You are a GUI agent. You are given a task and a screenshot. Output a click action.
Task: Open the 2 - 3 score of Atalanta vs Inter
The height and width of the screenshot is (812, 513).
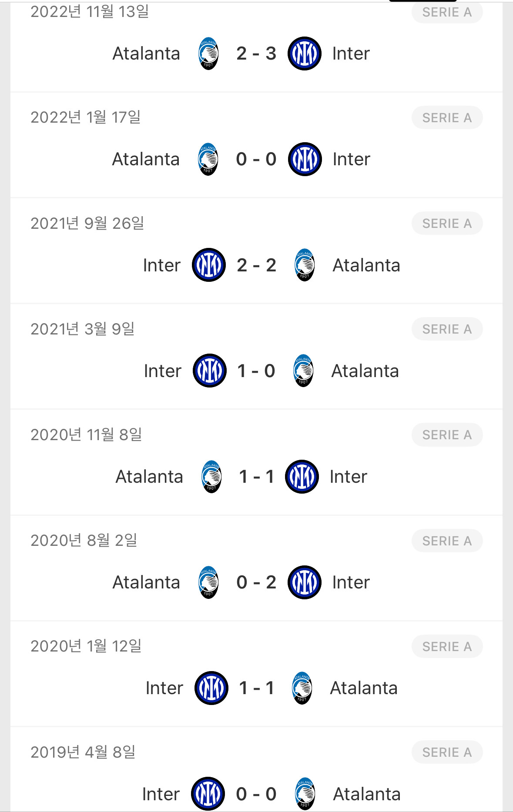pyautogui.click(x=256, y=53)
